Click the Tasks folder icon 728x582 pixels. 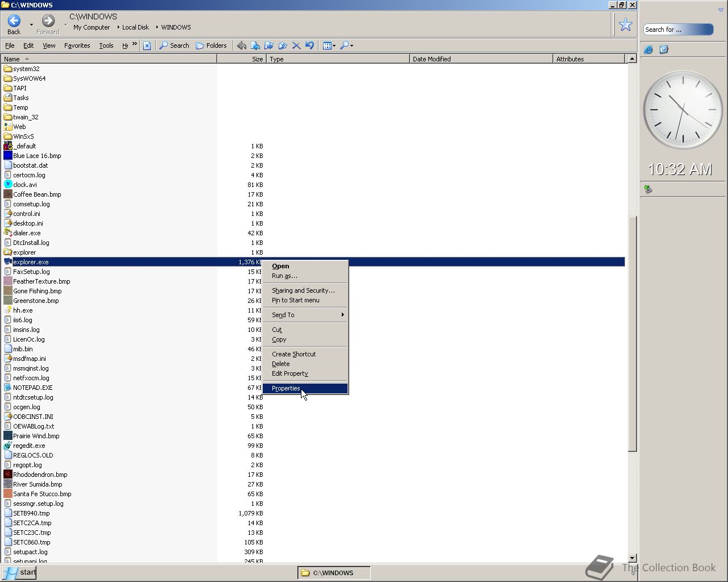(8, 98)
